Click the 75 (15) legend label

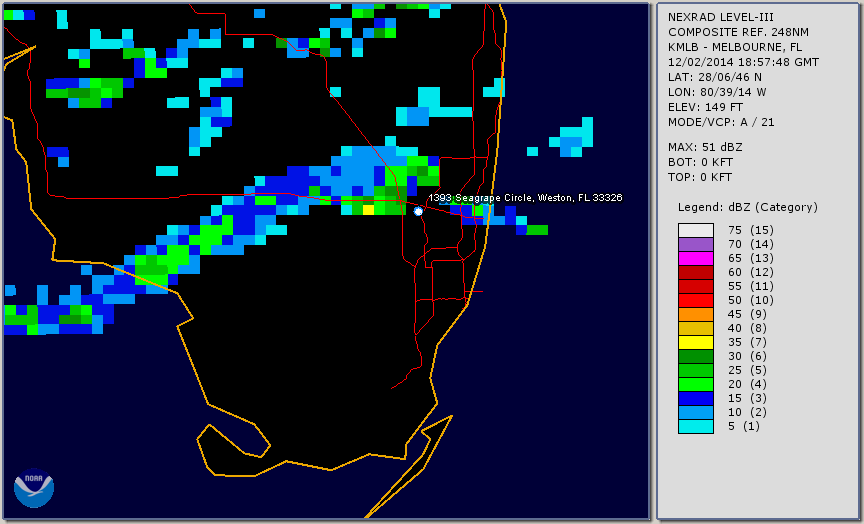pos(750,230)
